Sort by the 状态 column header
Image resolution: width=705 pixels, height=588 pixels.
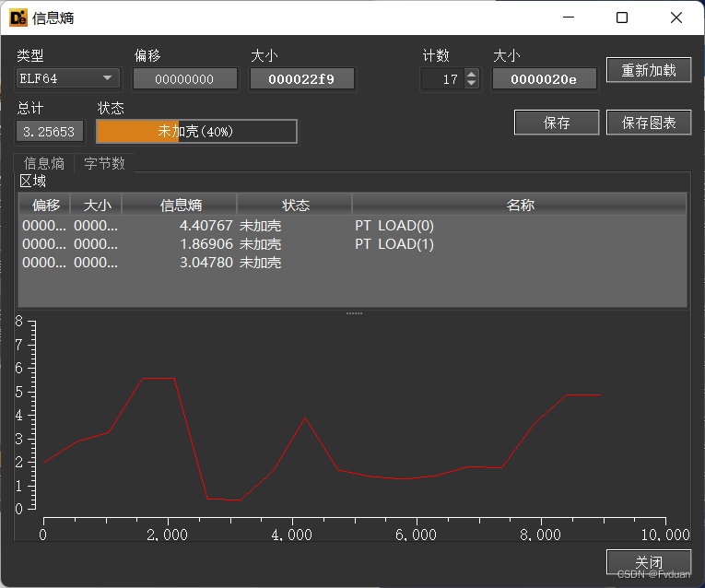(295, 205)
